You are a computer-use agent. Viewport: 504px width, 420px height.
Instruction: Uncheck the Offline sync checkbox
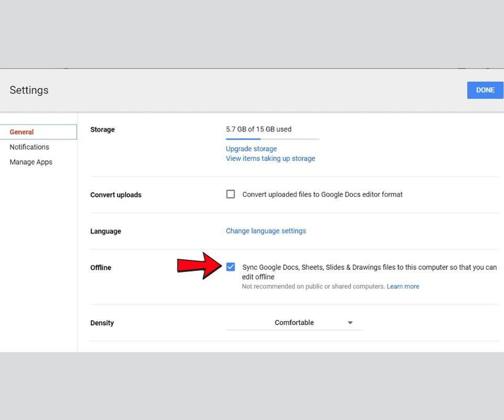click(230, 267)
